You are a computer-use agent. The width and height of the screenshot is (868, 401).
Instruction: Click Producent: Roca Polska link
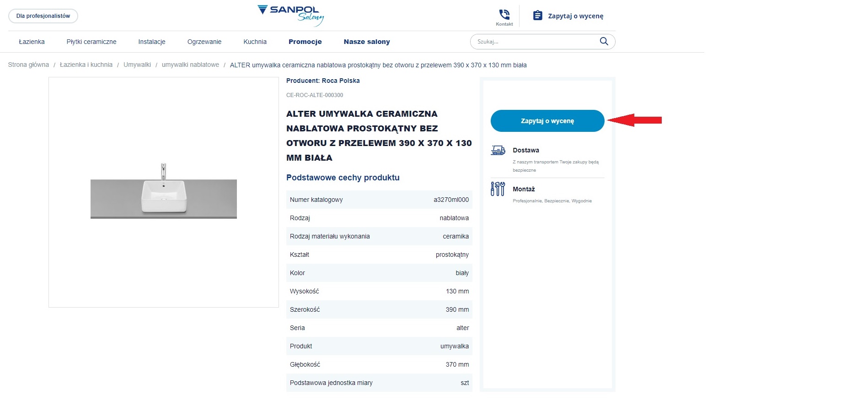[x=323, y=81]
